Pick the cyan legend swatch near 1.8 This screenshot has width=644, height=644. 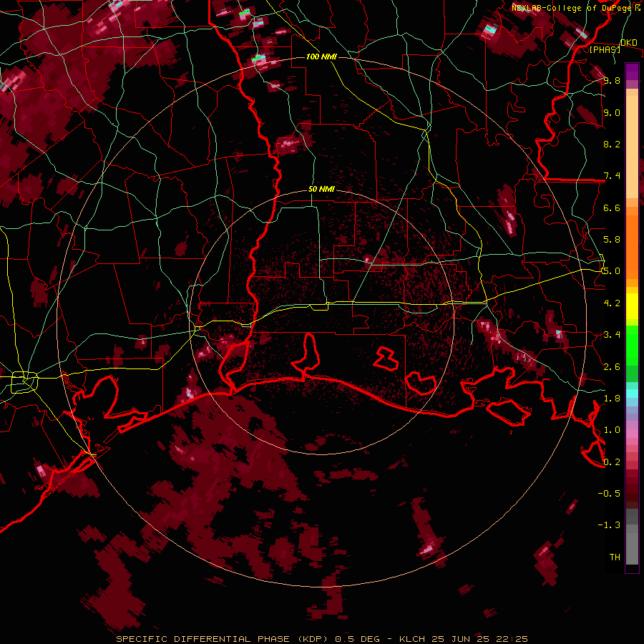[x=632, y=394]
